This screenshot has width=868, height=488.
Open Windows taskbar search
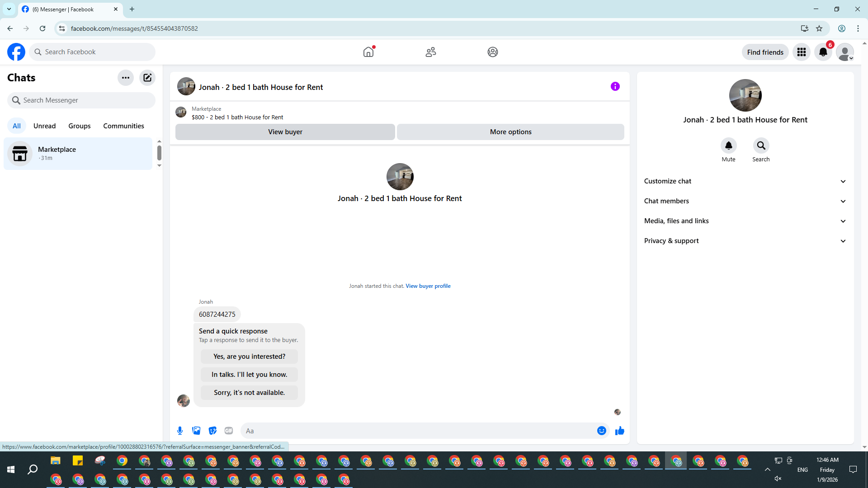(33, 470)
